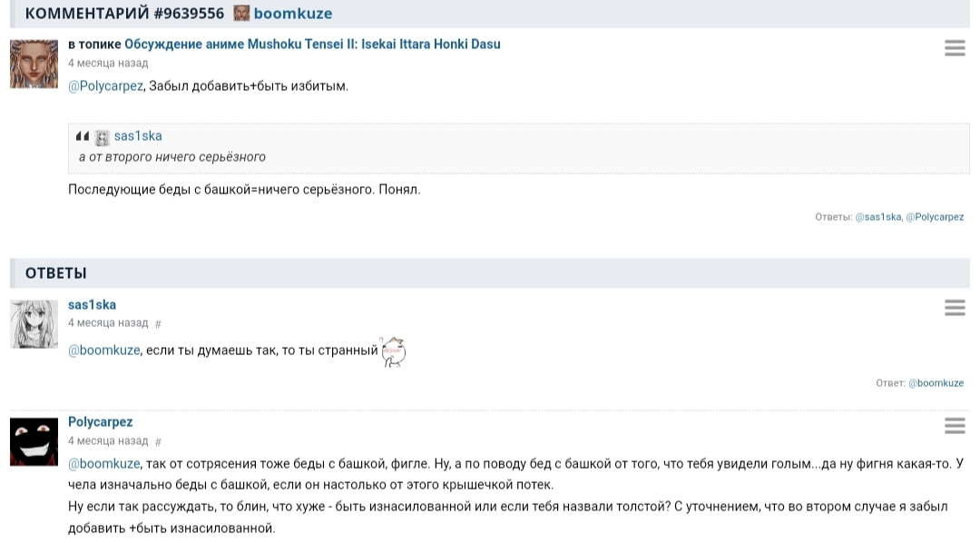Click the @Polycarpez mention in the first comment
The image size is (980, 543).
[x=105, y=86]
